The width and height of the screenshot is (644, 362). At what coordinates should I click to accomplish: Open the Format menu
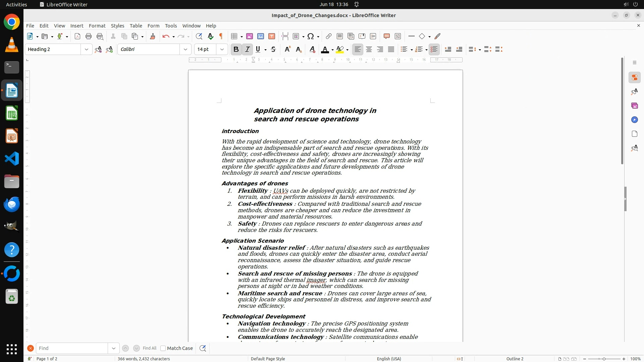(97, 26)
